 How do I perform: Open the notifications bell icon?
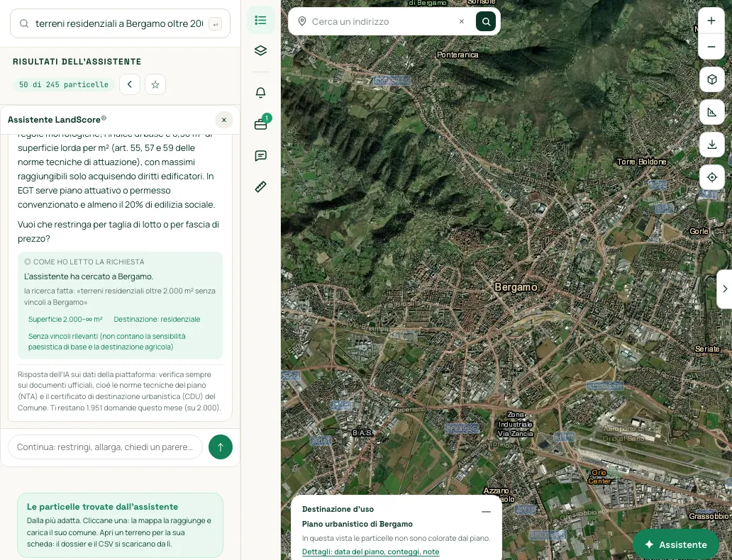pyautogui.click(x=260, y=92)
